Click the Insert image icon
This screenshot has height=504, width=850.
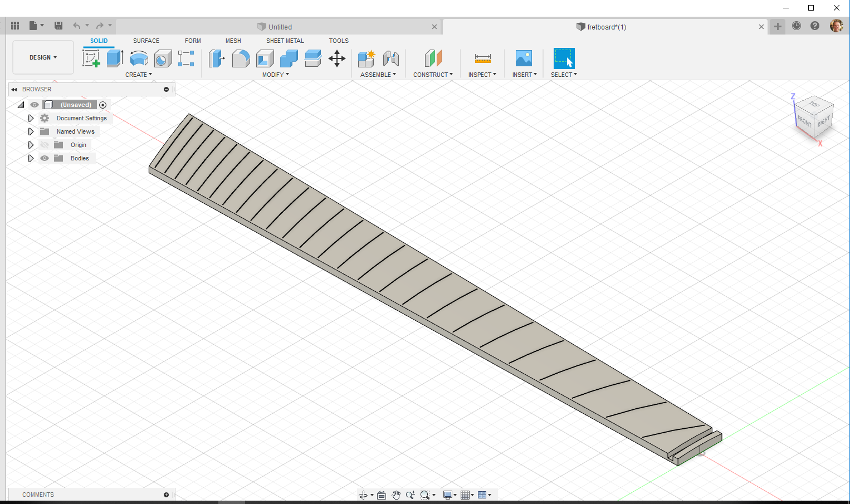point(524,58)
